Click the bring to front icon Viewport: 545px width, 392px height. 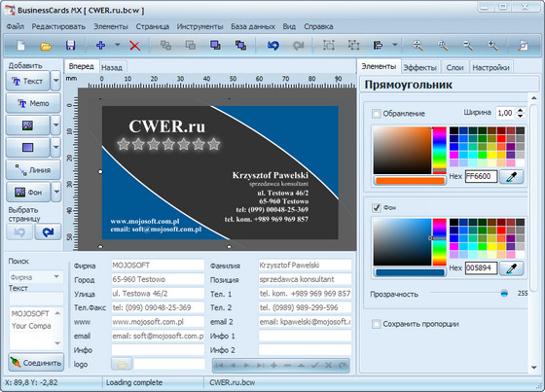click(x=215, y=45)
